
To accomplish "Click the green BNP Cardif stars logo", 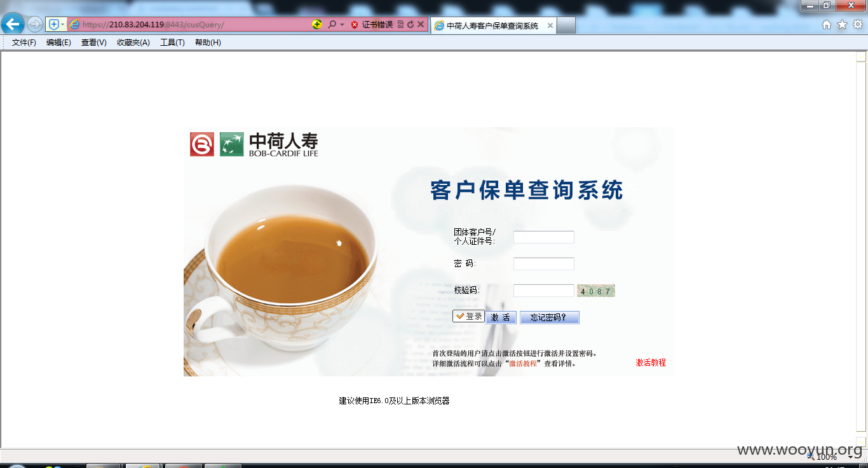I will pyautogui.click(x=232, y=144).
